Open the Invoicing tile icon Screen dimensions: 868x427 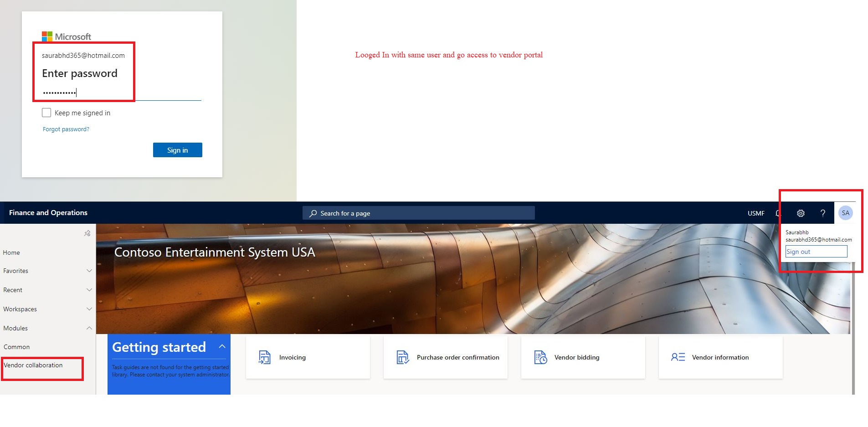pos(264,357)
